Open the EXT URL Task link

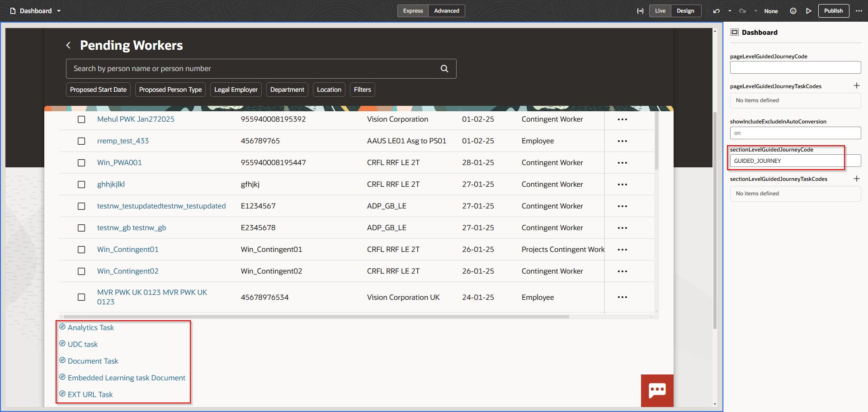click(90, 394)
